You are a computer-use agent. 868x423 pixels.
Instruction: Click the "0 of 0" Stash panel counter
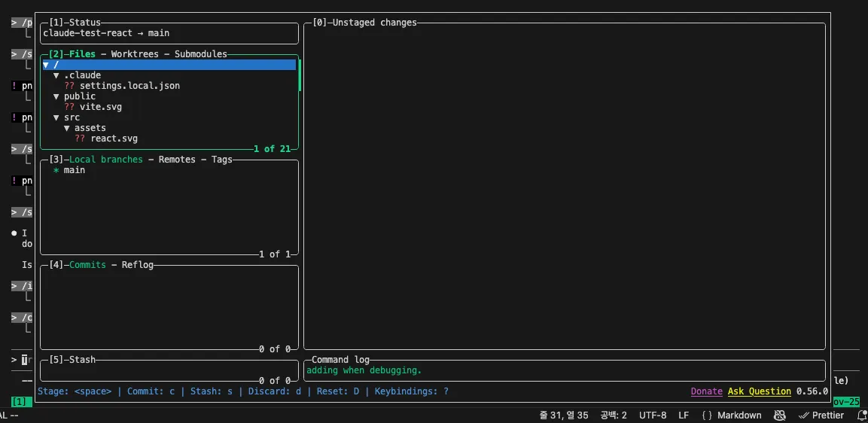(x=275, y=381)
